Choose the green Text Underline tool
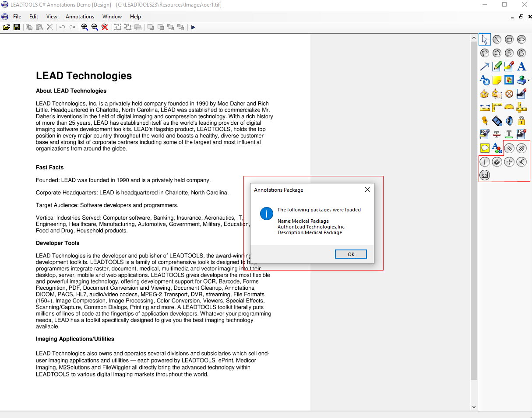This screenshot has height=418, width=532. (x=509, y=134)
